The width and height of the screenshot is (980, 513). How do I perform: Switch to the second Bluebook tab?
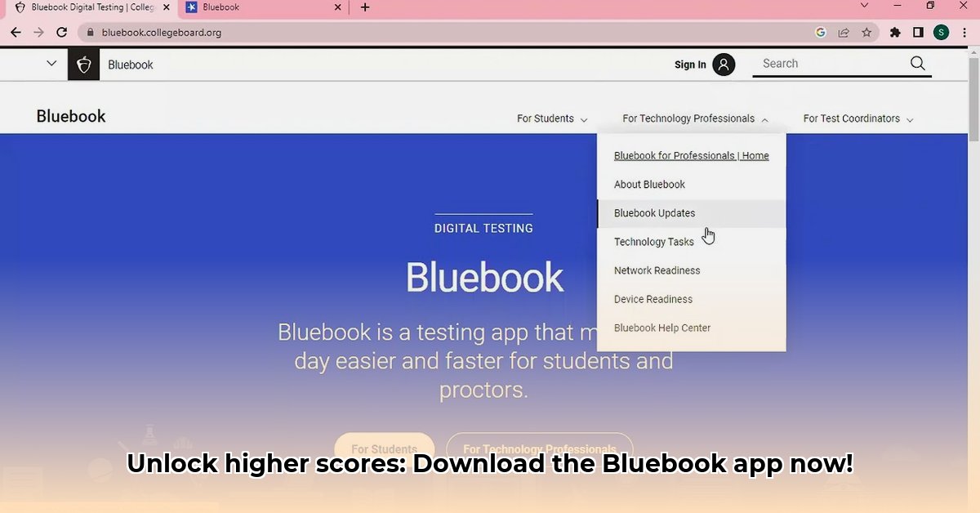[x=264, y=7]
